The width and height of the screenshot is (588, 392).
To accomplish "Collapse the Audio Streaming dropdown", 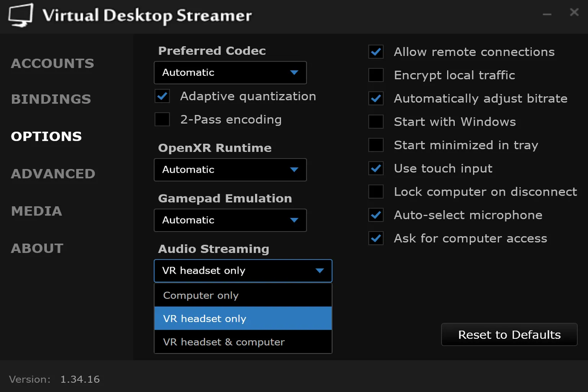I will (x=243, y=271).
